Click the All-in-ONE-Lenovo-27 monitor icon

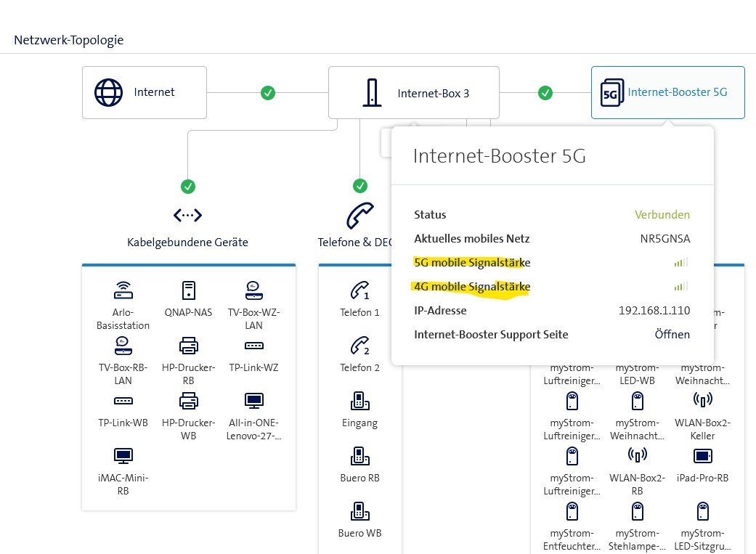pos(253,401)
